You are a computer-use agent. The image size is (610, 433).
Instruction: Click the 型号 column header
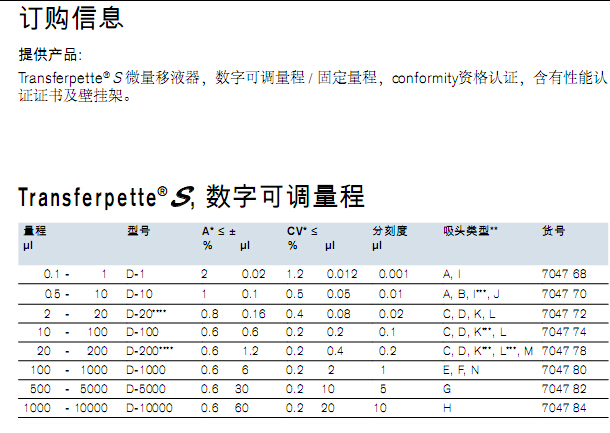[x=138, y=231]
